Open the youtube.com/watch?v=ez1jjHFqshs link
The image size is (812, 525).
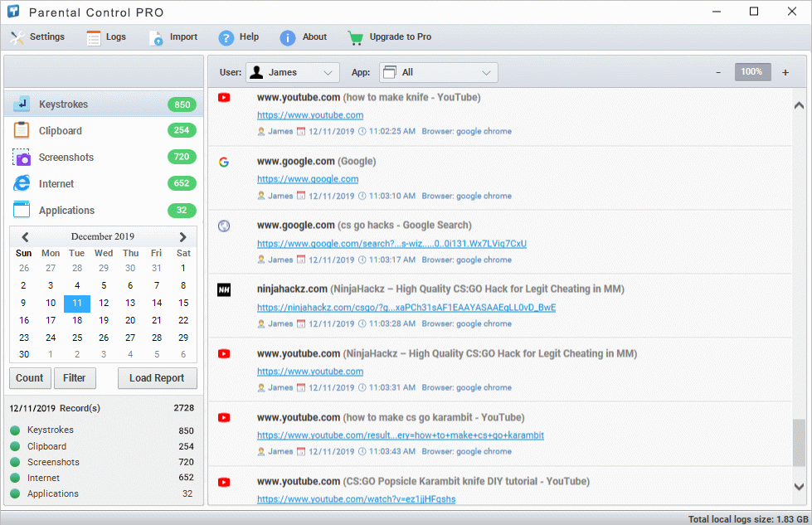tap(357, 499)
